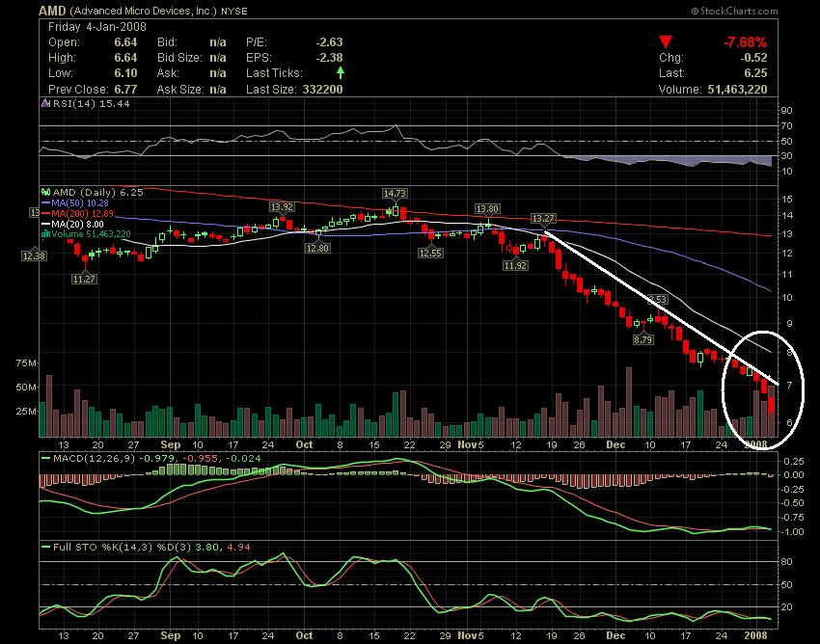
Task: Select the blue MA(50) line swatch
Action: point(45,202)
